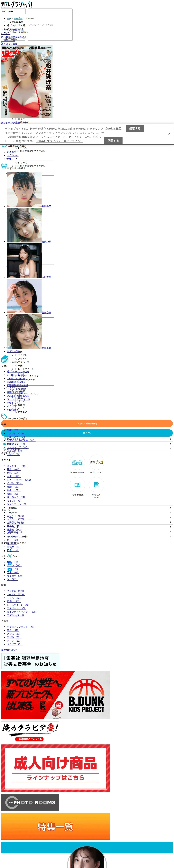Click the stacked books icon
174x868 pixels.
point(5,359)
